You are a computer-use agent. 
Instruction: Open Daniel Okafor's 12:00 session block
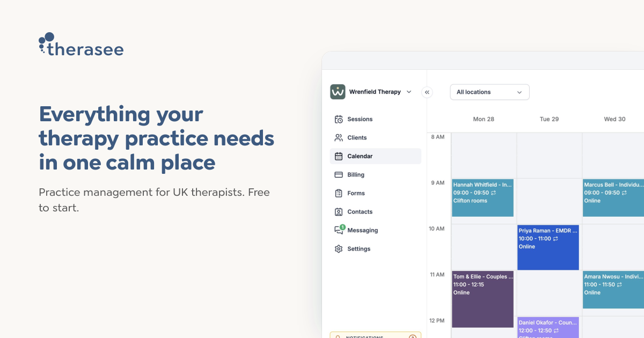tap(548, 327)
